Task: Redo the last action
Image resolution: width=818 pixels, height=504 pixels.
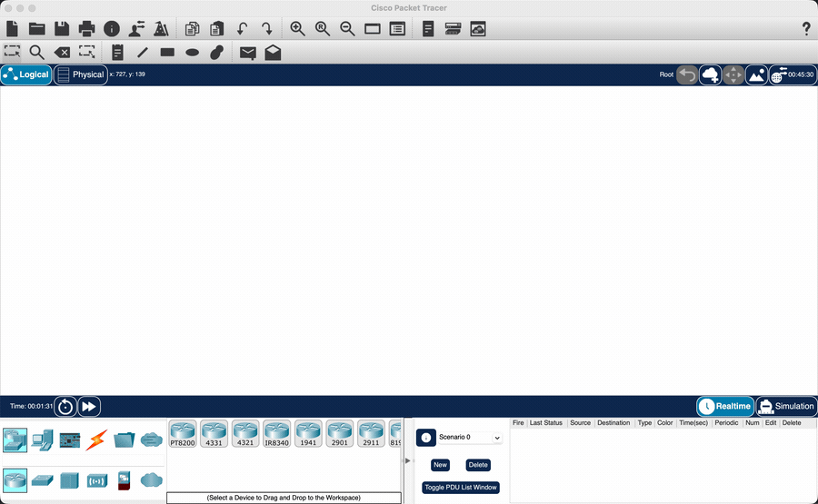Action: coord(266,29)
